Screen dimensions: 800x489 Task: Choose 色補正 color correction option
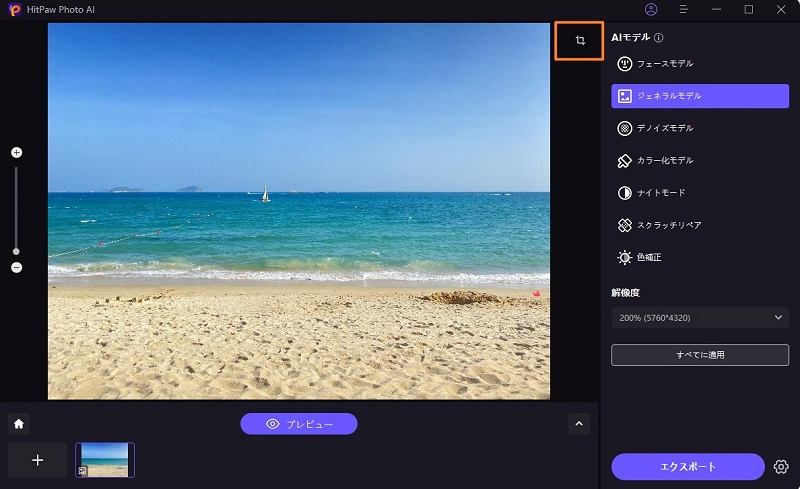[x=700, y=257]
